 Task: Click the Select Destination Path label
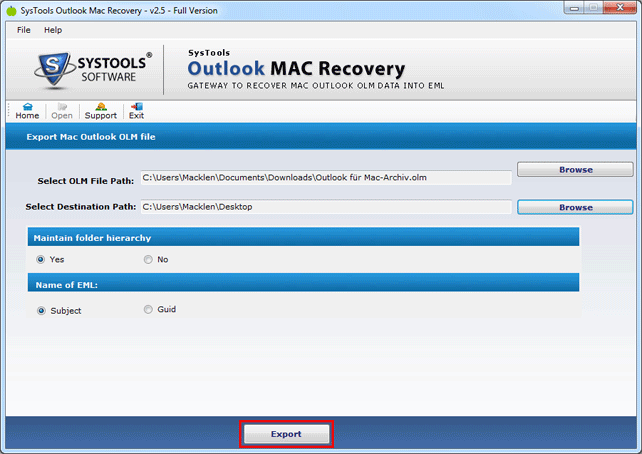pyautogui.click(x=81, y=207)
